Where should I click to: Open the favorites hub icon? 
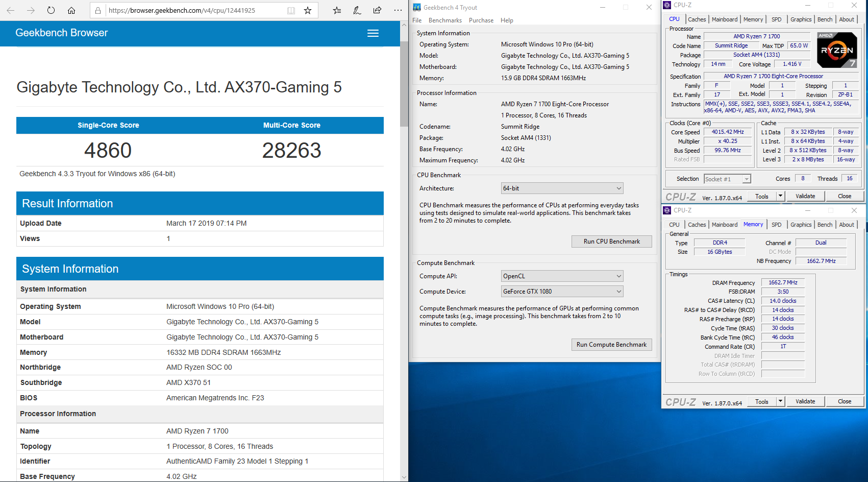(x=337, y=10)
